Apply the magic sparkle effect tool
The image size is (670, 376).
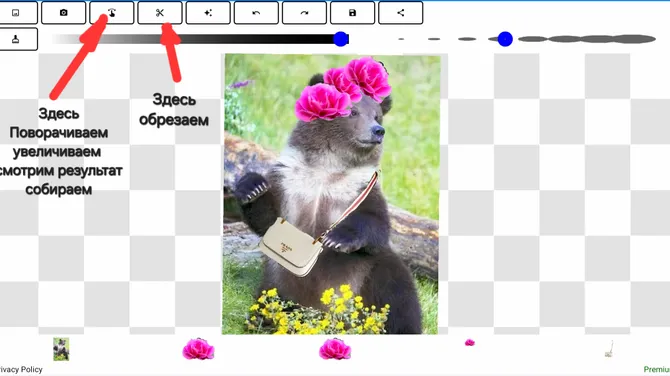(208, 13)
